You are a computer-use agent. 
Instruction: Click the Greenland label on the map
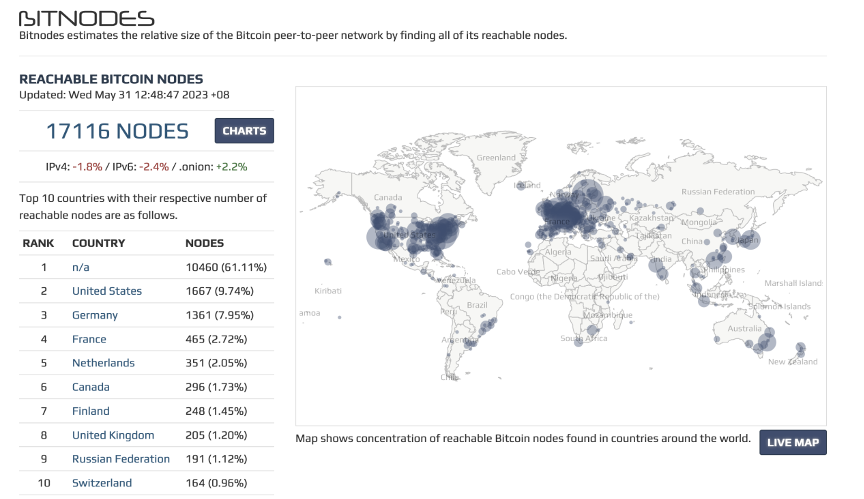point(496,158)
